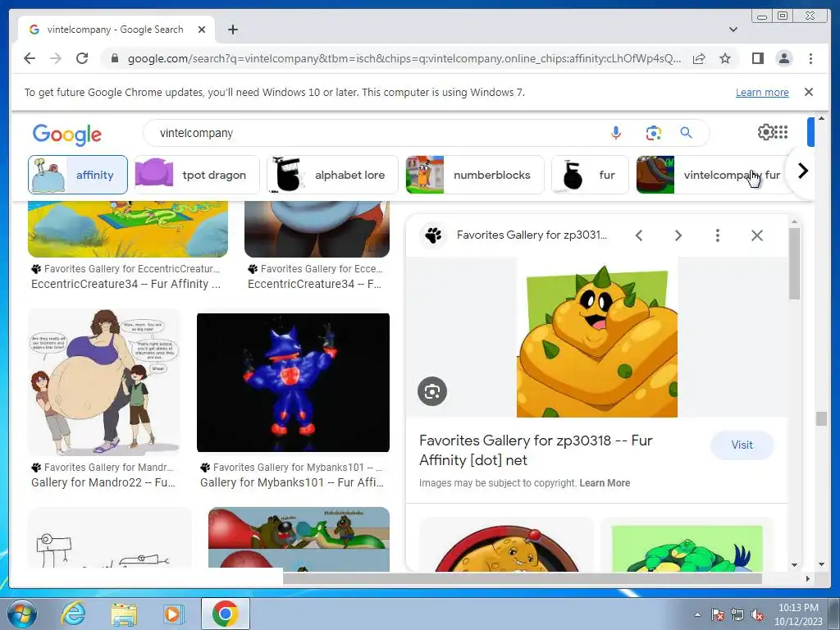The height and width of the screenshot is (630, 840).
Task: Dismiss the Chrome update notification bar
Action: (x=809, y=92)
